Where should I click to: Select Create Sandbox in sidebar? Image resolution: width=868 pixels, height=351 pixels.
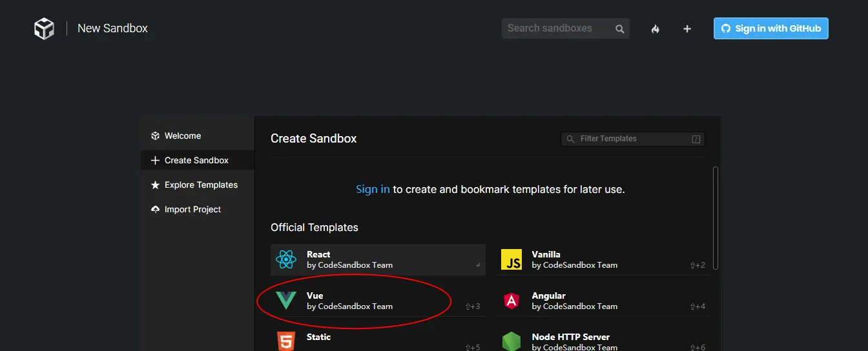[198, 161]
